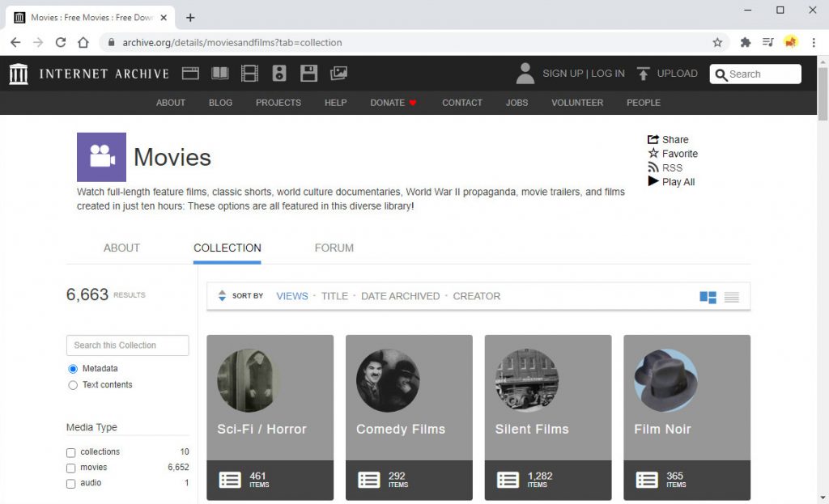Switch to tile grid view
Viewport: 829px width, 504px height.
point(708,298)
